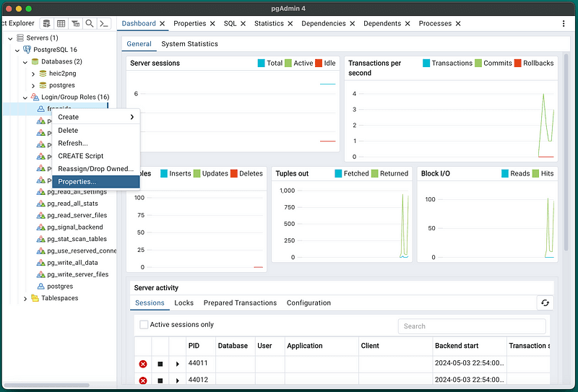Open Prepared Transactions tab
The height and width of the screenshot is (392, 578).
click(x=240, y=302)
